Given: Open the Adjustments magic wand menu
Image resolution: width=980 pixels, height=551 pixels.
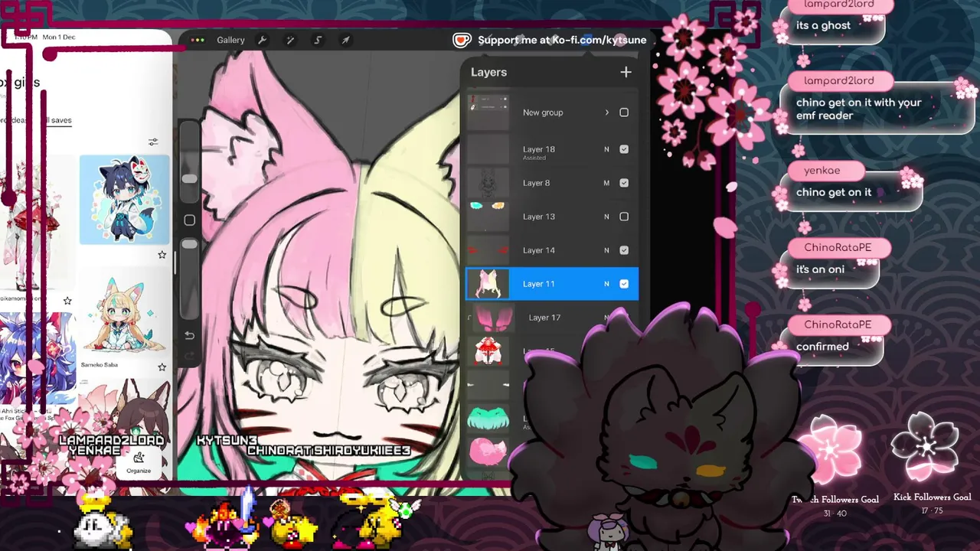Looking at the screenshot, I should (x=290, y=40).
